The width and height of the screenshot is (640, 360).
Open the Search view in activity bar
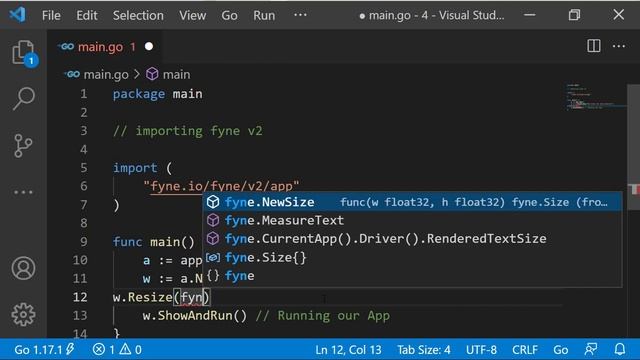(23, 98)
